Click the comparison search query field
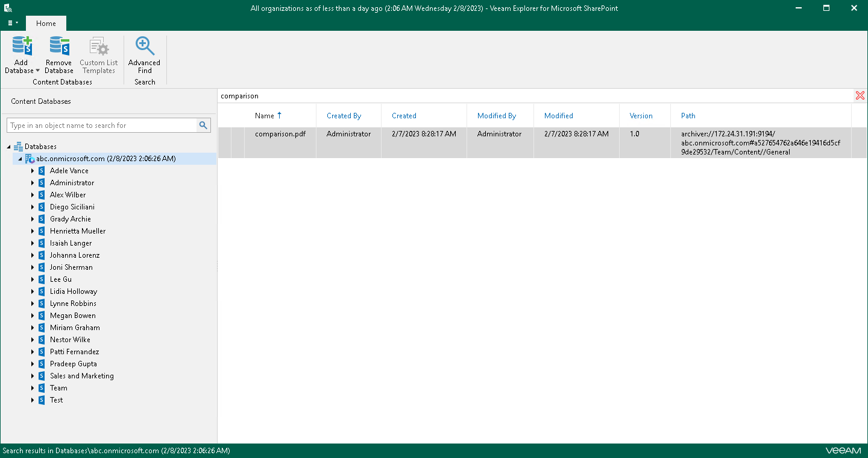This screenshot has height=458, width=868. click(536, 96)
